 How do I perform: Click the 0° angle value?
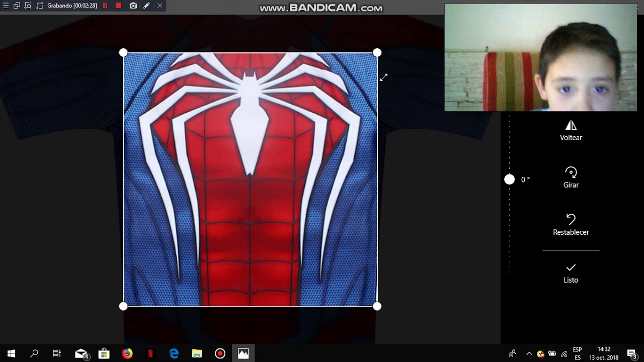click(x=525, y=179)
